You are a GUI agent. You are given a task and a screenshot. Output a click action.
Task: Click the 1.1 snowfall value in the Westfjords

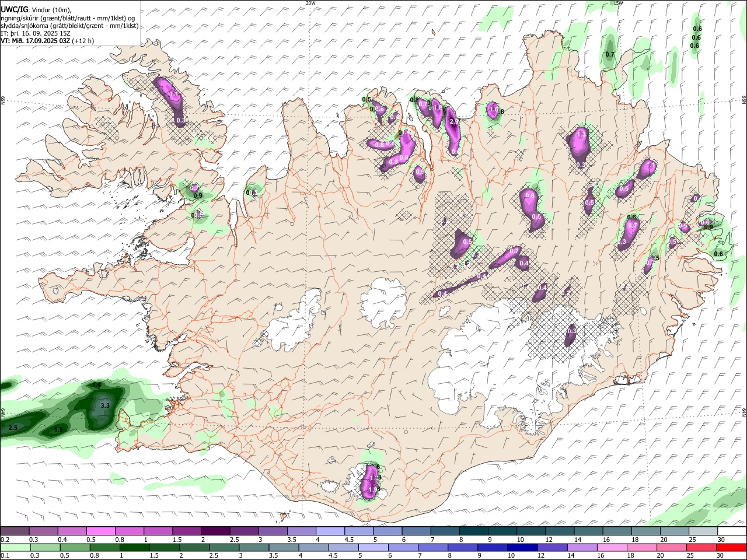click(173, 94)
